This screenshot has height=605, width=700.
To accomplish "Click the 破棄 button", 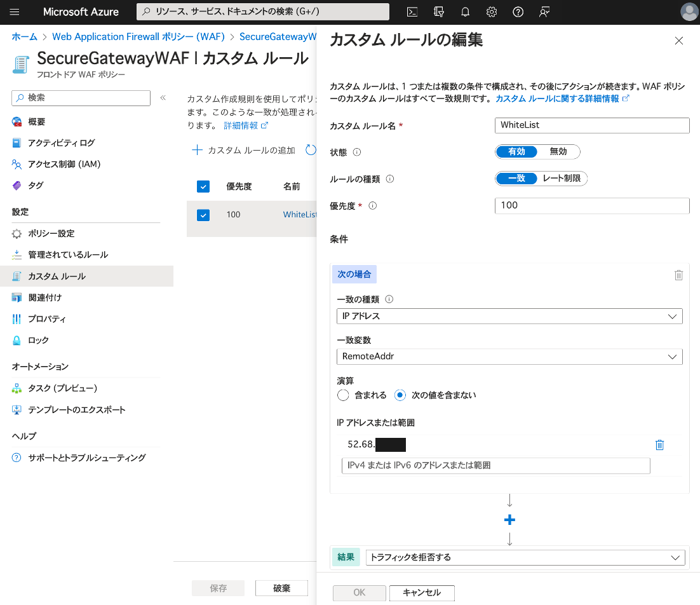I will pyautogui.click(x=281, y=588).
